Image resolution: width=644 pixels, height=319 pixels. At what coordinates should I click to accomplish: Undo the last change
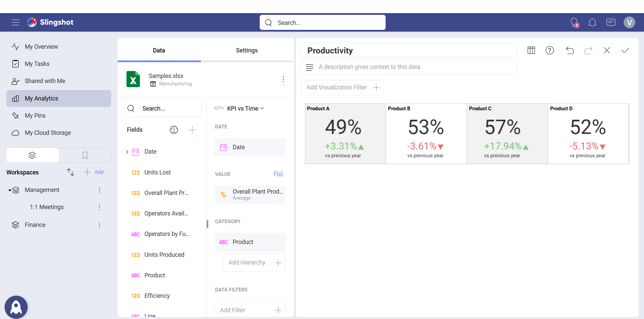[570, 50]
